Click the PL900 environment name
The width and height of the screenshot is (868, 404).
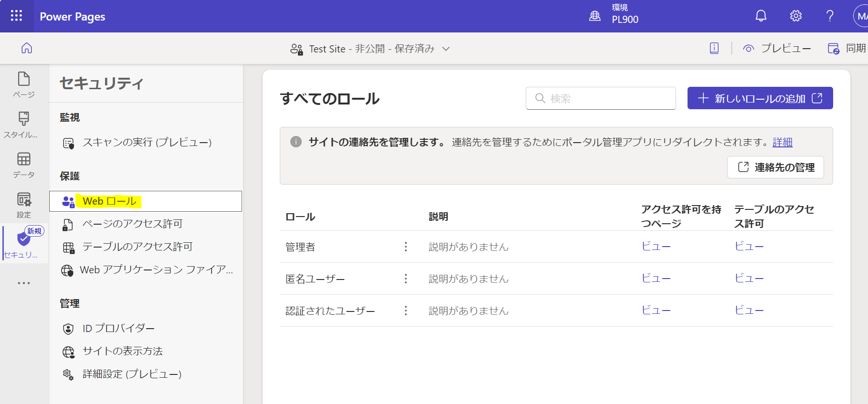(625, 20)
